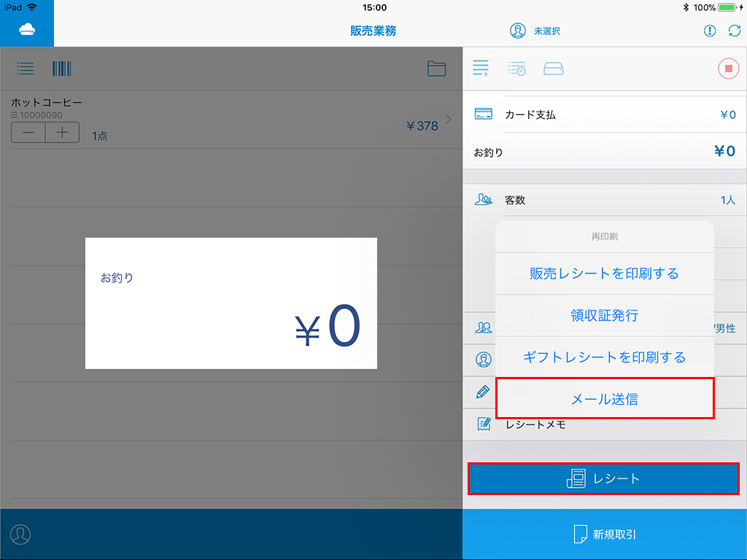Select the customer avatar icon beside 未選択
The width and height of the screenshot is (747, 560).
coord(518,31)
